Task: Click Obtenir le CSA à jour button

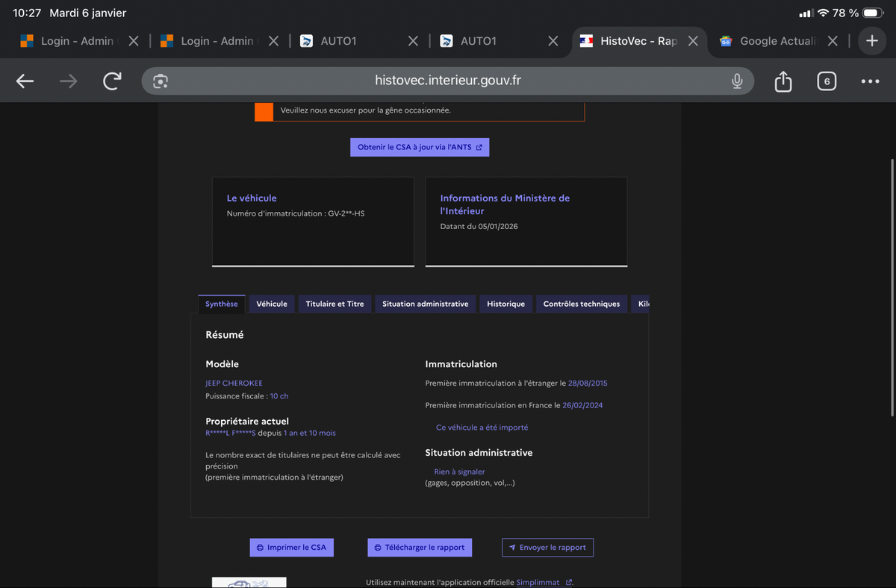Action: [x=420, y=147]
